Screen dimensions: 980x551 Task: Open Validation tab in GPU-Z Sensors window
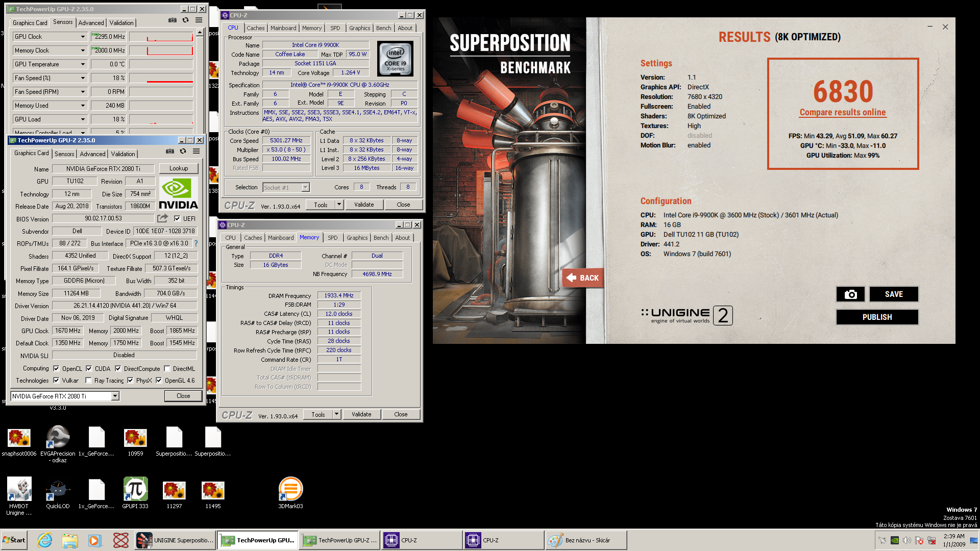tap(121, 22)
